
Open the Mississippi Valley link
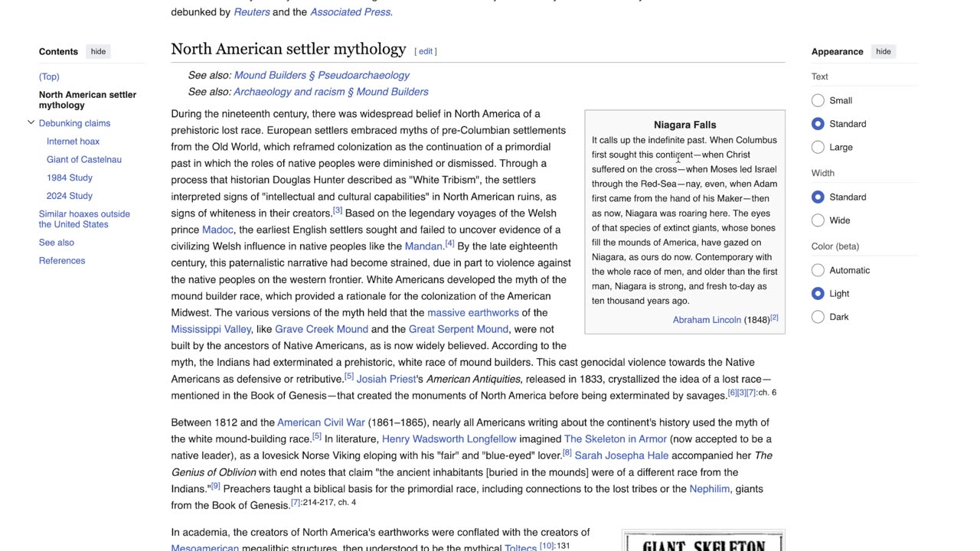(x=211, y=329)
